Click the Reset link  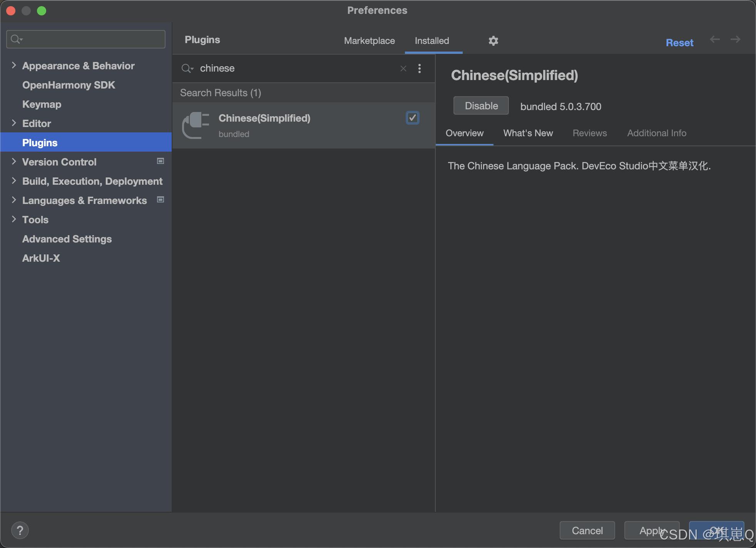(679, 43)
